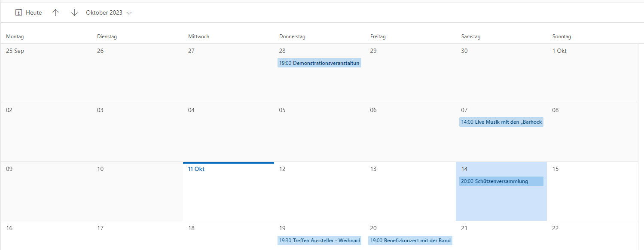
Task: Open the 19:00 Benefizkonzert event
Action: [x=410, y=241]
